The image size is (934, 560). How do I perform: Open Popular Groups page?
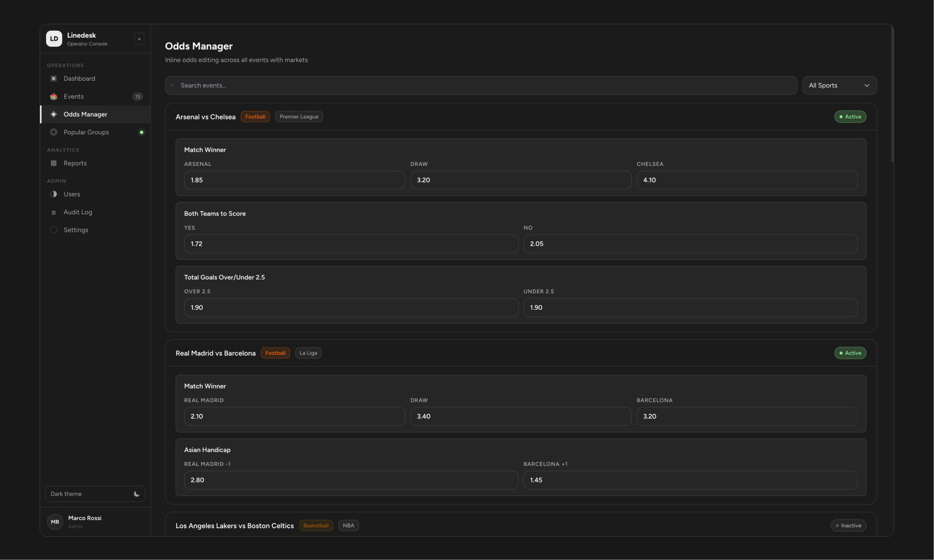[95, 132]
